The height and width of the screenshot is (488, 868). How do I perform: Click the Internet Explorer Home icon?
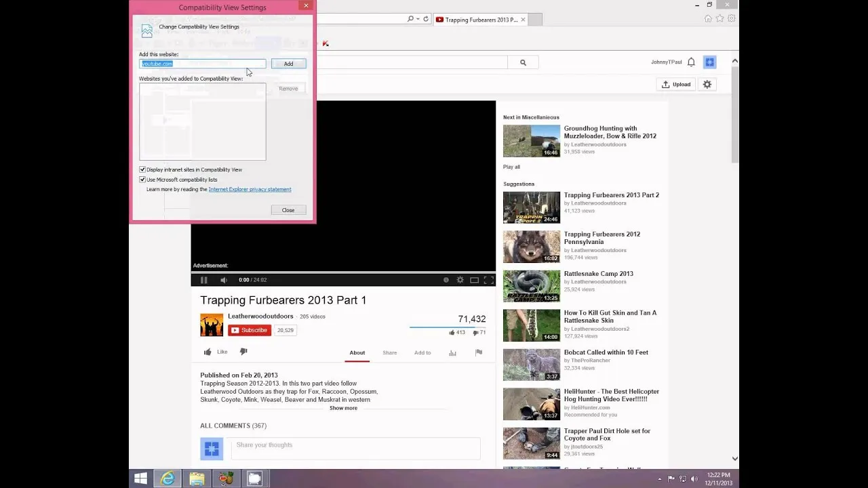708,19
